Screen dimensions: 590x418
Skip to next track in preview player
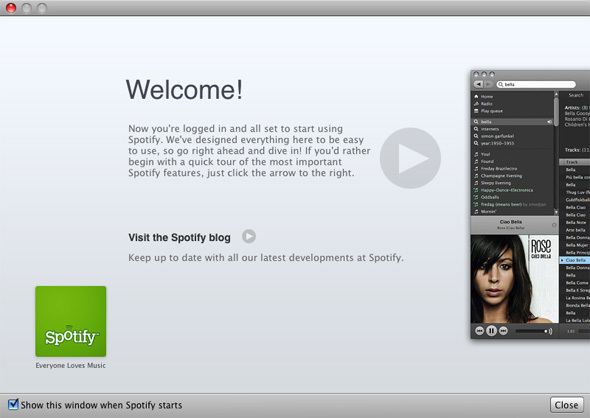click(503, 331)
